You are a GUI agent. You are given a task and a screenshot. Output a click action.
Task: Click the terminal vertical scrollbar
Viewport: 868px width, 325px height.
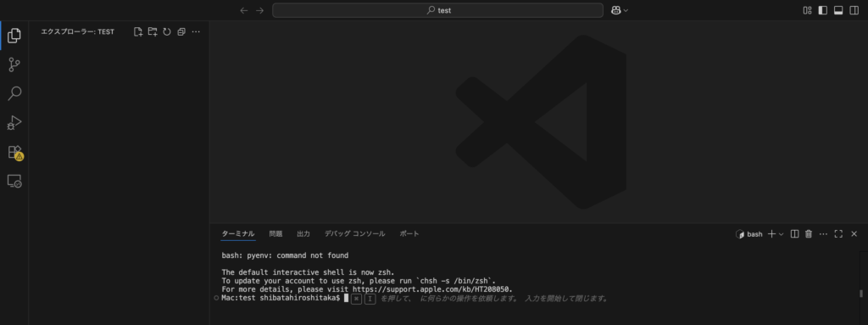click(861, 294)
